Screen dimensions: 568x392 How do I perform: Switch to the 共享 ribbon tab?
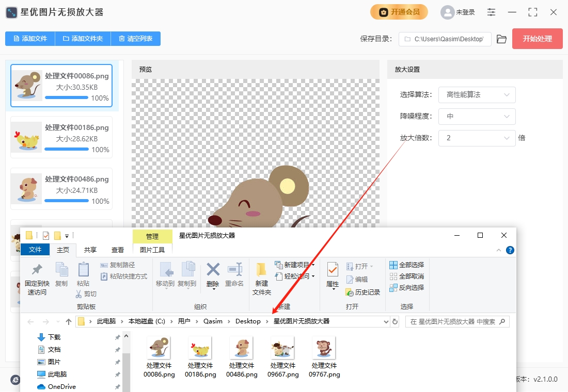(x=90, y=250)
